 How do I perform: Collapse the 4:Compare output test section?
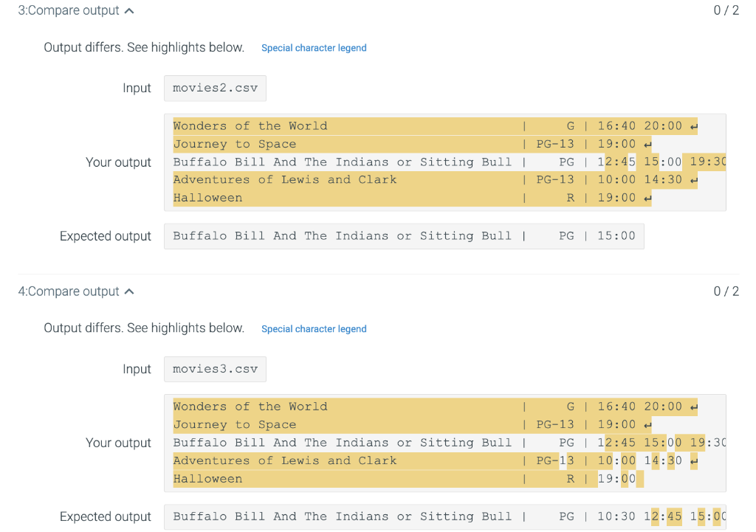pyautogui.click(x=130, y=291)
